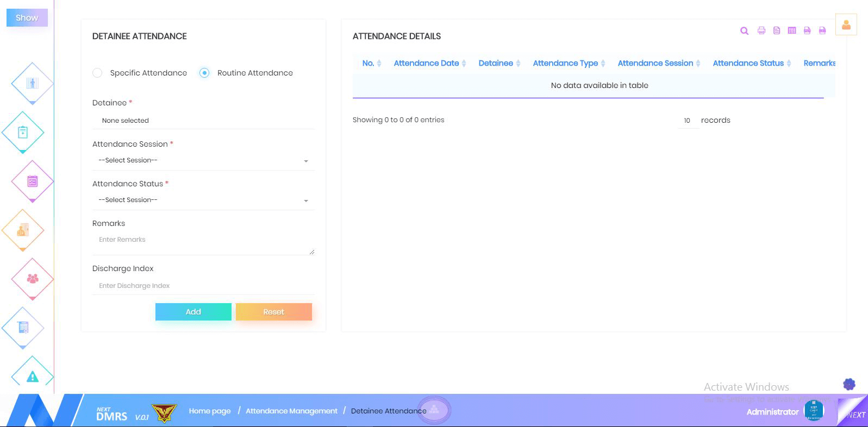Viewport: 868px width, 427px height.
Task: Click the warning triangle sidebar icon
Action: (x=33, y=376)
